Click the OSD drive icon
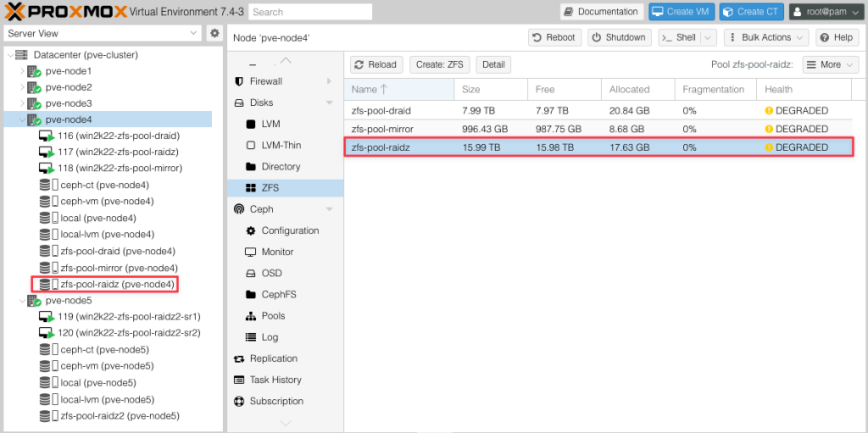 point(251,273)
